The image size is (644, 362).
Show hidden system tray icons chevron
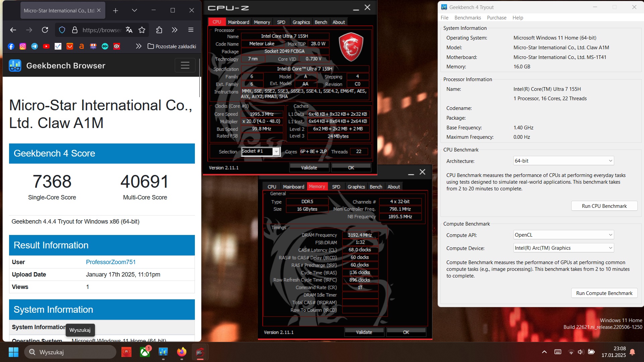click(x=544, y=352)
